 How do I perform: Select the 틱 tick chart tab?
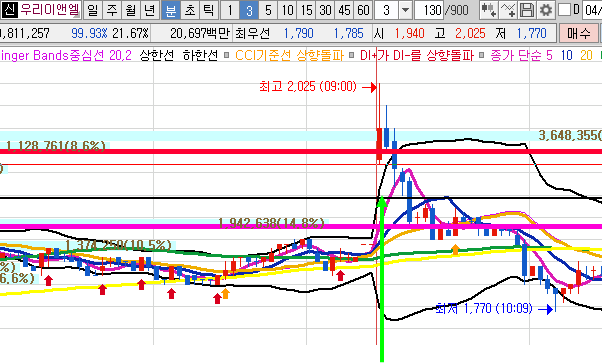(208, 10)
